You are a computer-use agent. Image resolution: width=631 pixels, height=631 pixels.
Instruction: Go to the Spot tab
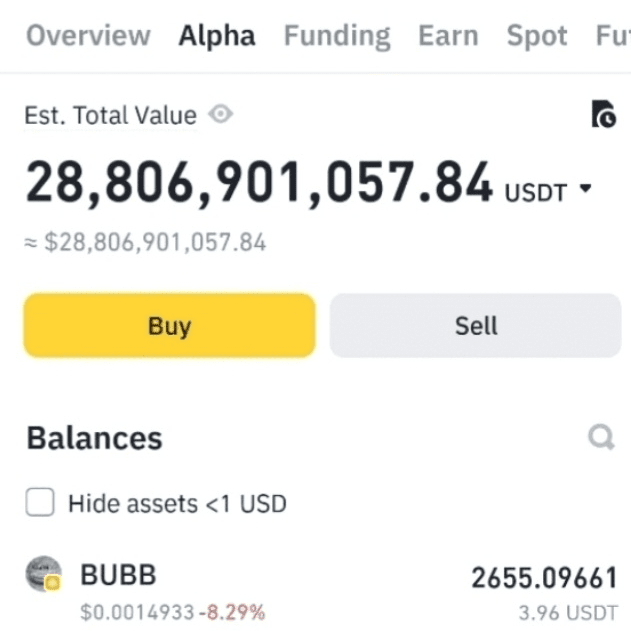coord(537,37)
